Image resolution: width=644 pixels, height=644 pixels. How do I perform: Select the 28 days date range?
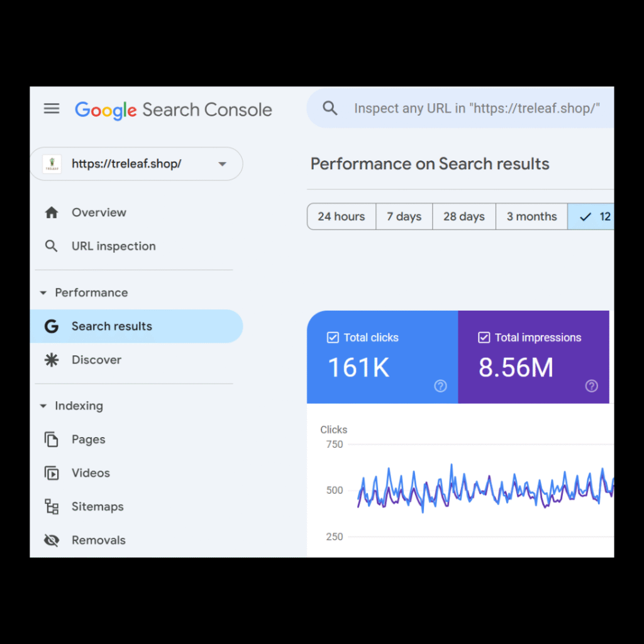[x=464, y=216]
